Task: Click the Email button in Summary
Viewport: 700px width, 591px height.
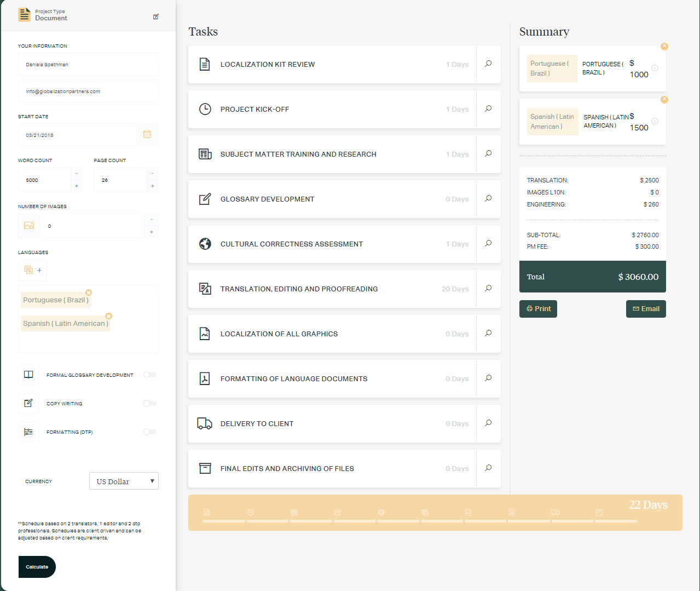Action: (x=646, y=309)
